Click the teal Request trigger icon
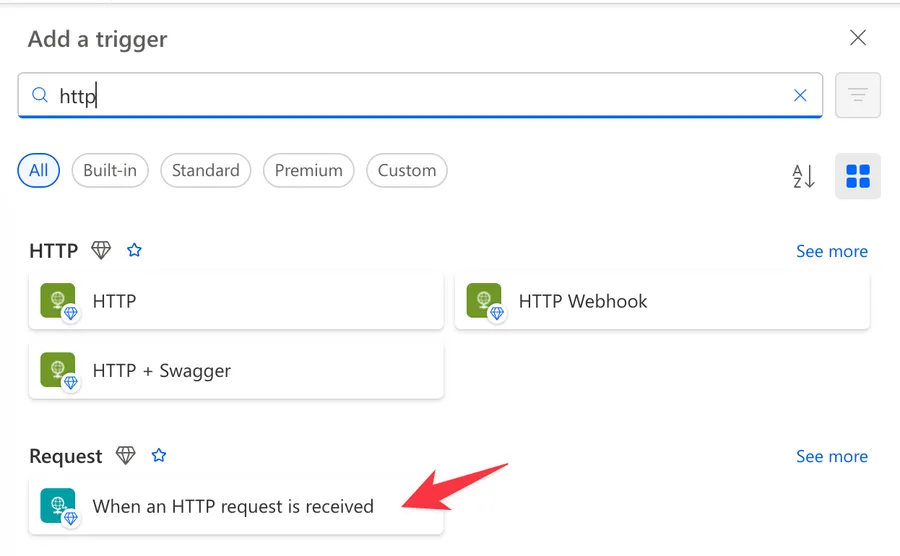Viewport: 900px width, 556px height. (58, 506)
